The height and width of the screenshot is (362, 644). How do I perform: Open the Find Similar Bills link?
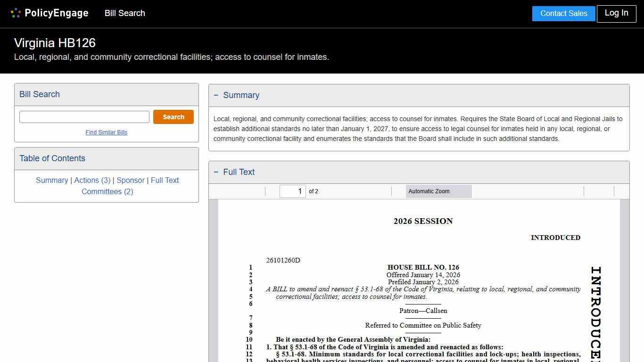[107, 132]
